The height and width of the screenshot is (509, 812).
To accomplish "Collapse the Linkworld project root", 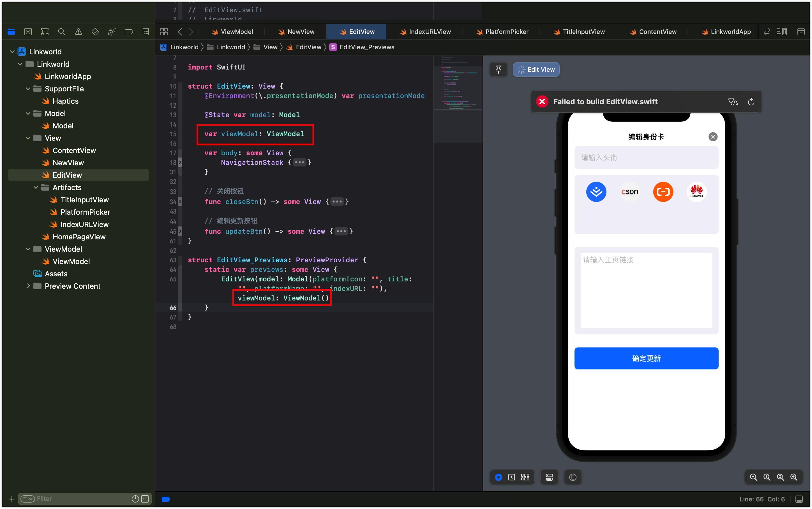I will (x=12, y=52).
